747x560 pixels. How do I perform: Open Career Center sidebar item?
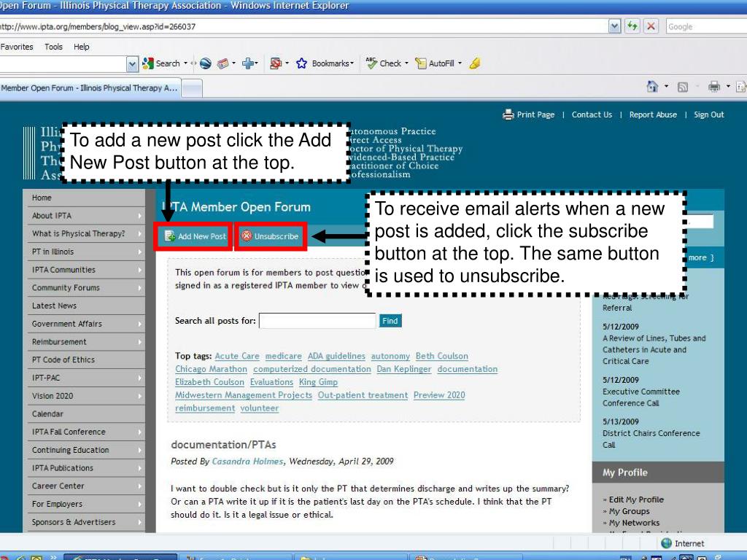tap(86, 486)
